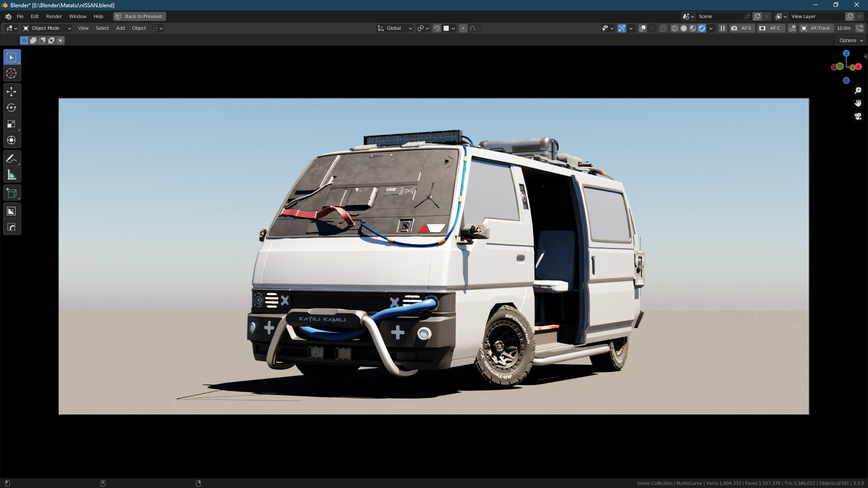The image size is (868, 488).
Task: Activate the Annotate tool
Action: (x=11, y=158)
